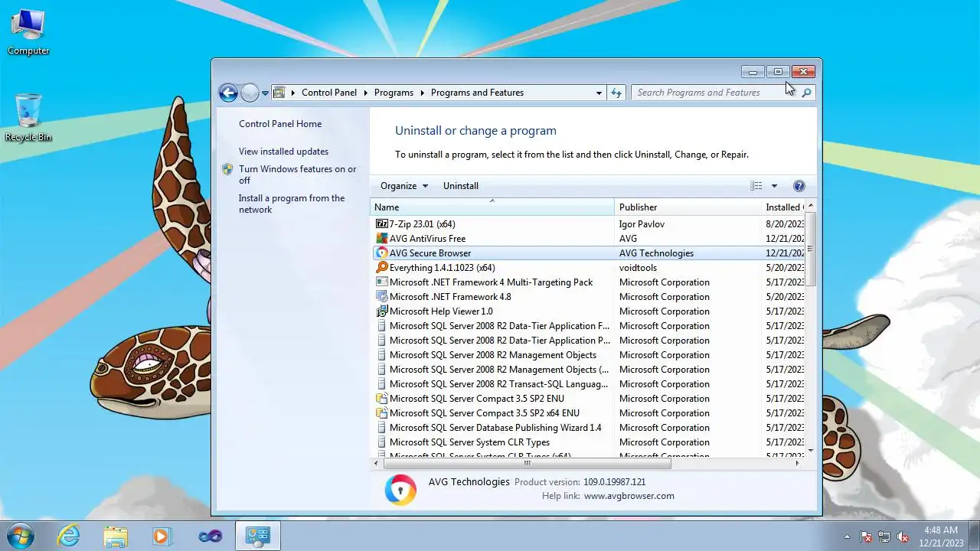Screen dimensions: 980x551
Task: Open the recent pages dropdown arrow
Action: pos(265,93)
